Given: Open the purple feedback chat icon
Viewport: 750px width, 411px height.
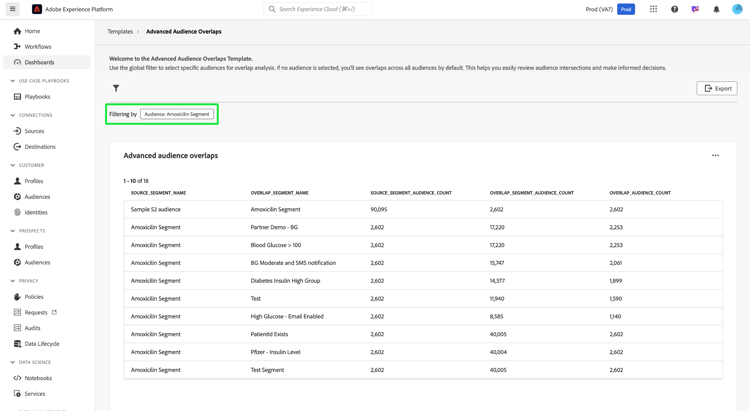Looking at the screenshot, I should (x=695, y=9).
